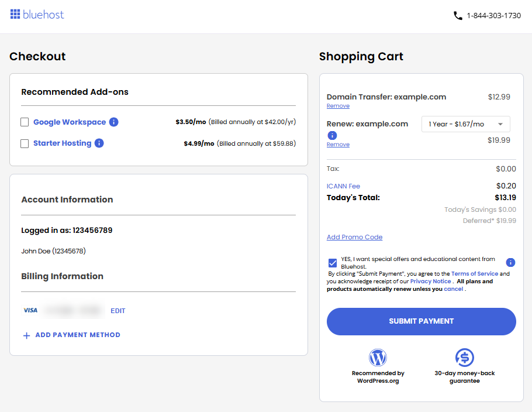The width and height of the screenshot is (532, 412).
Task: Click the ICANN Fee amount $0.20
Action: (x=506, y=186)
